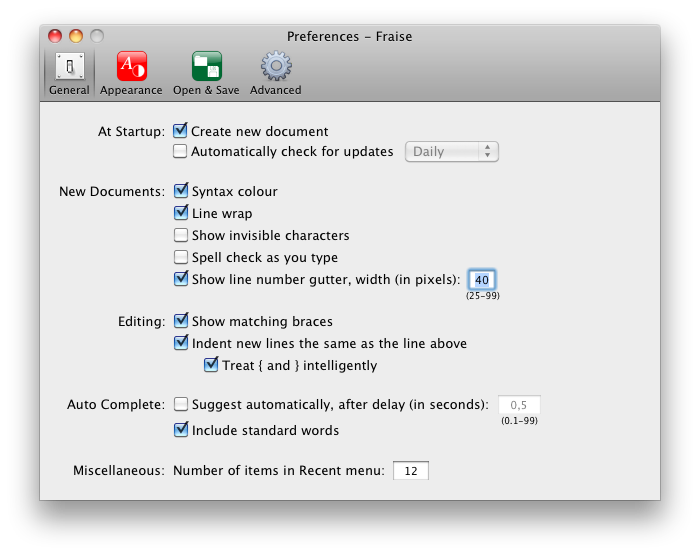The image size is (700, 555).
Task: Open the Daily update frequency dropdown
Action: tap(452, 152)
